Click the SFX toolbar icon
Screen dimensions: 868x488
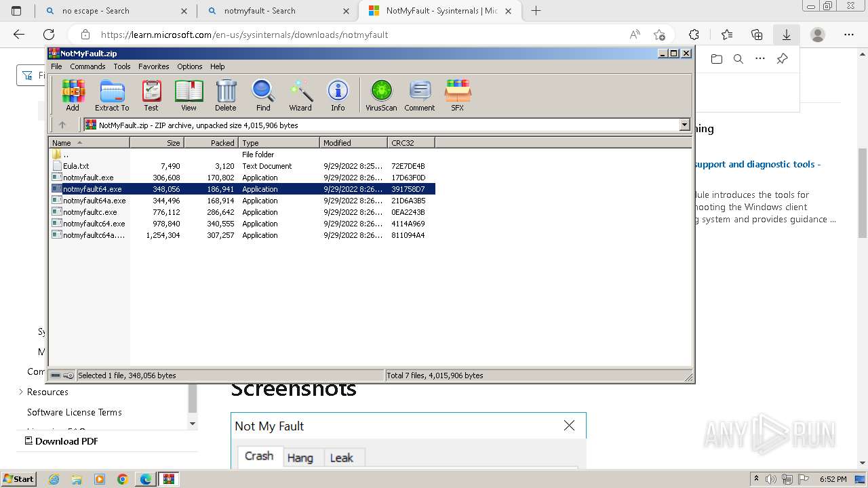(458, 96)
